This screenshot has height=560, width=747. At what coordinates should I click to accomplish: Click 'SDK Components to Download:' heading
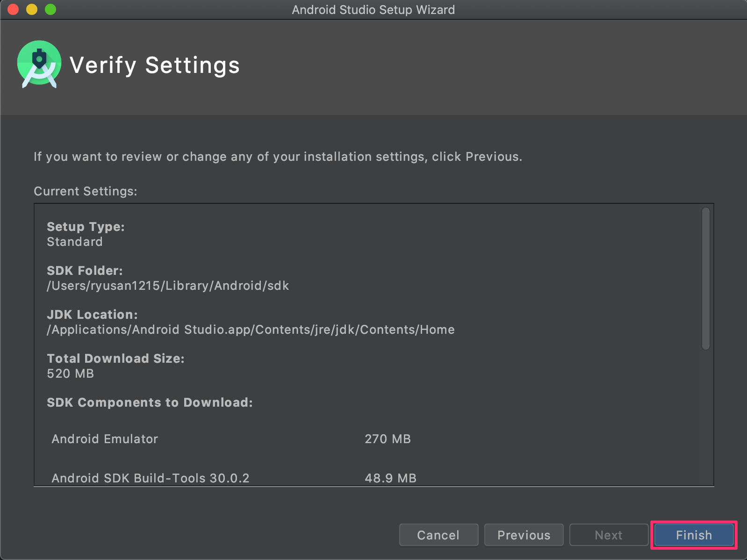150,402
